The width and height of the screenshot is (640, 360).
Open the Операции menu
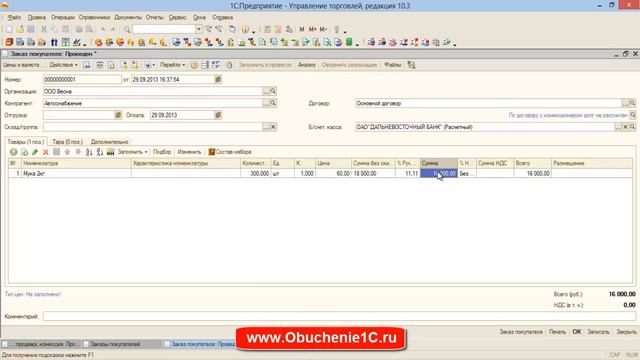click(x=62, y=18)
